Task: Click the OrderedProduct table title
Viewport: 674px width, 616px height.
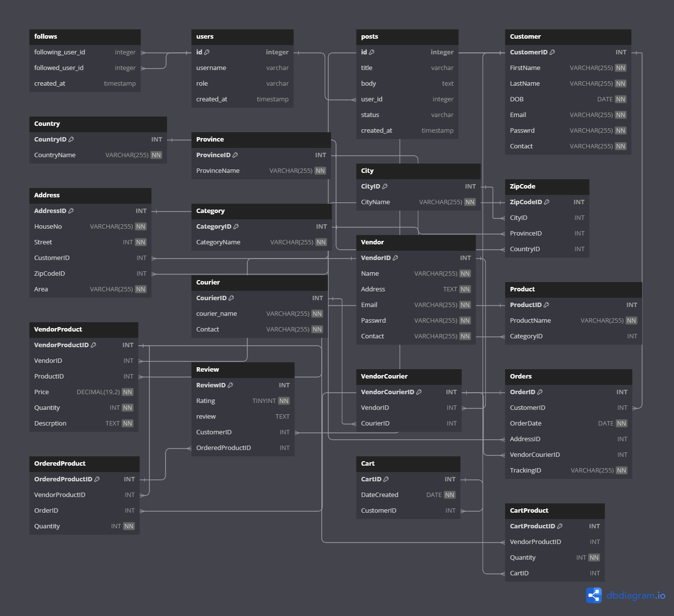Action: [x=60, y=464]
